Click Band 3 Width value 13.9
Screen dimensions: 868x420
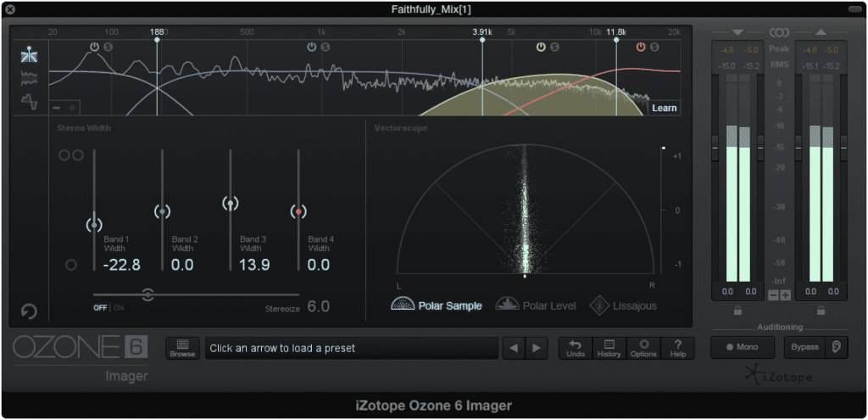click(254, 265)
